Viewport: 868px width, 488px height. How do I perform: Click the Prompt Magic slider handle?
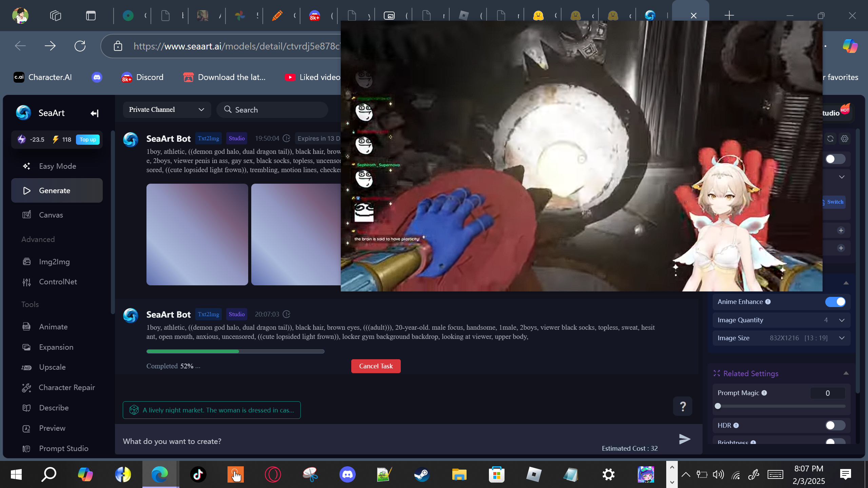click(718, 406)
